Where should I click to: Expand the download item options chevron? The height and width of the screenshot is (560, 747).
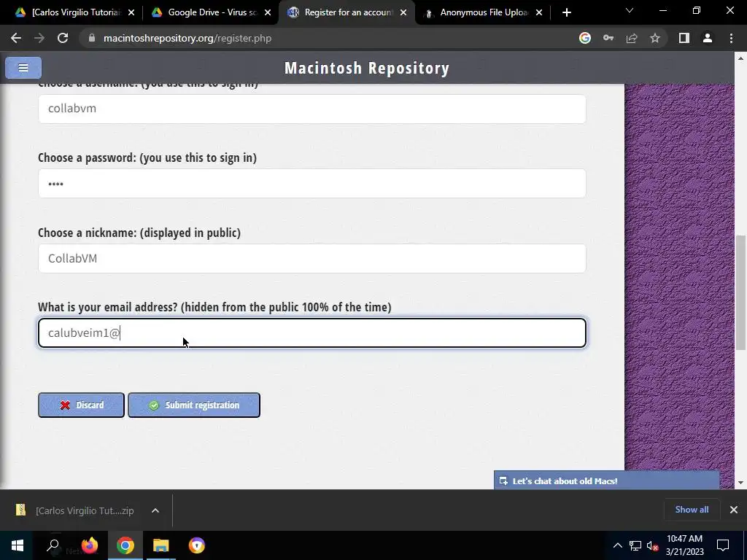tap(155, 510)
